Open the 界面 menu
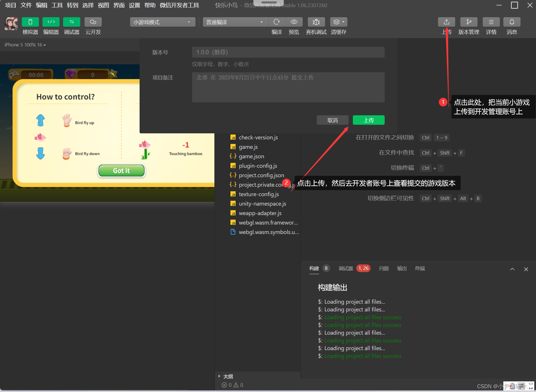The image size is (536, 392). (119, 5)
